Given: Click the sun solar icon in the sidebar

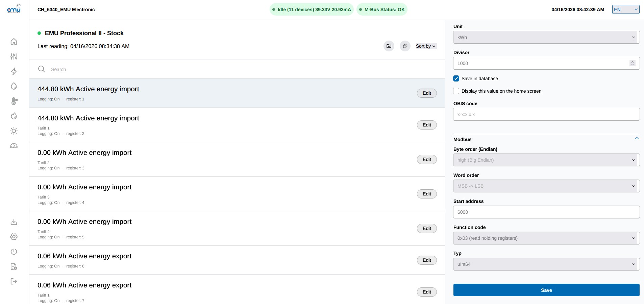Looking at the screenshot, I should tap(14, 131).
